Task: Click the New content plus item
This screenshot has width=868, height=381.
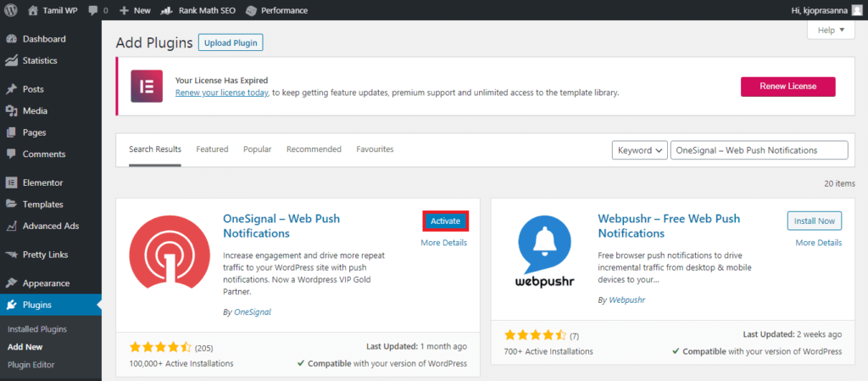Action: tap(135, 10)
